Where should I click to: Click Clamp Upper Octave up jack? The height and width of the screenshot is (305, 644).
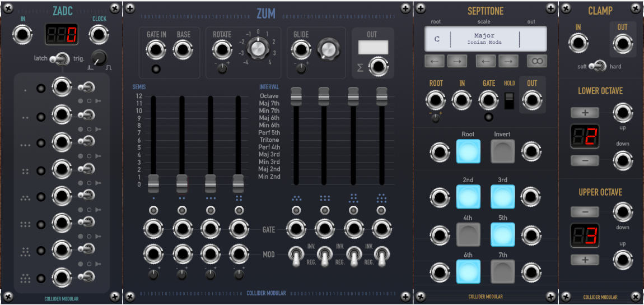pyautogui.click(x=623, y=260)
